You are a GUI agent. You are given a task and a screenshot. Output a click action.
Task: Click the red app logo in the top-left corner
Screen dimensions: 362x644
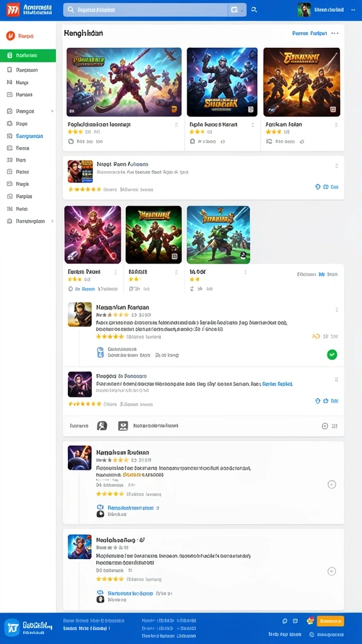(x=13, y=9)
